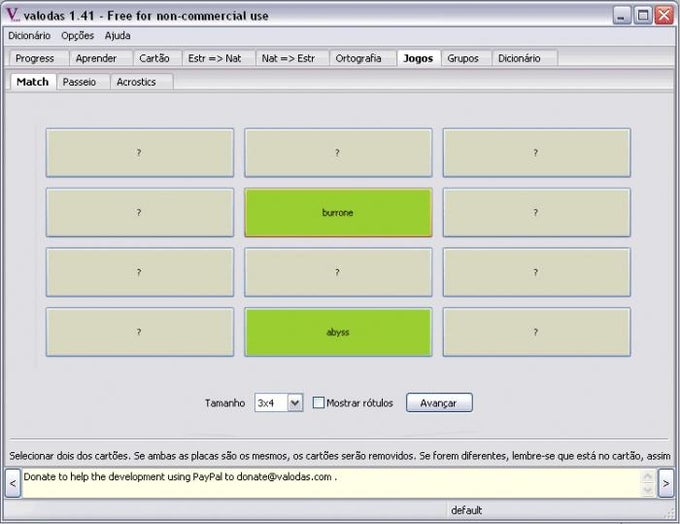
Task: Go to the Ortografia tab
Action: coord(362,59)
